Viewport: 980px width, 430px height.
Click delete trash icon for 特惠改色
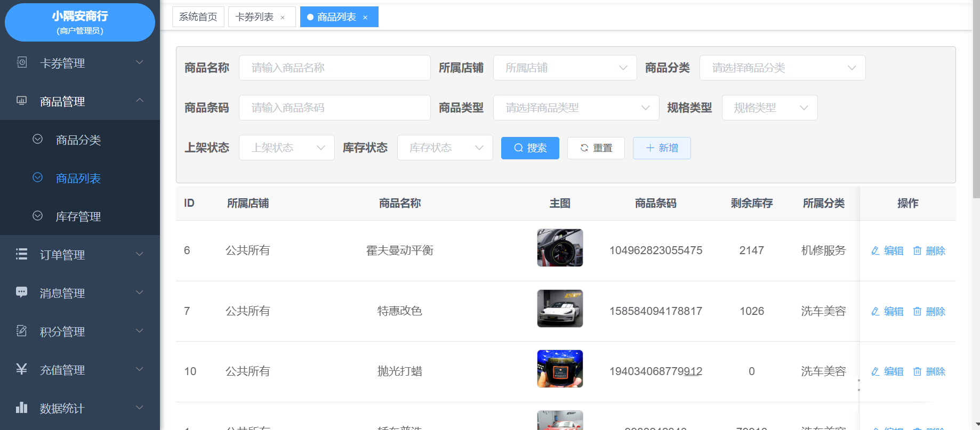917,311
